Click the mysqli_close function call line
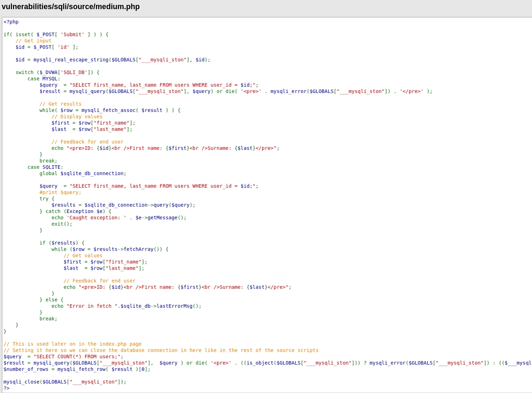This screenshot has height=393, width=532. pyautogui.click(x=65, y=382)
